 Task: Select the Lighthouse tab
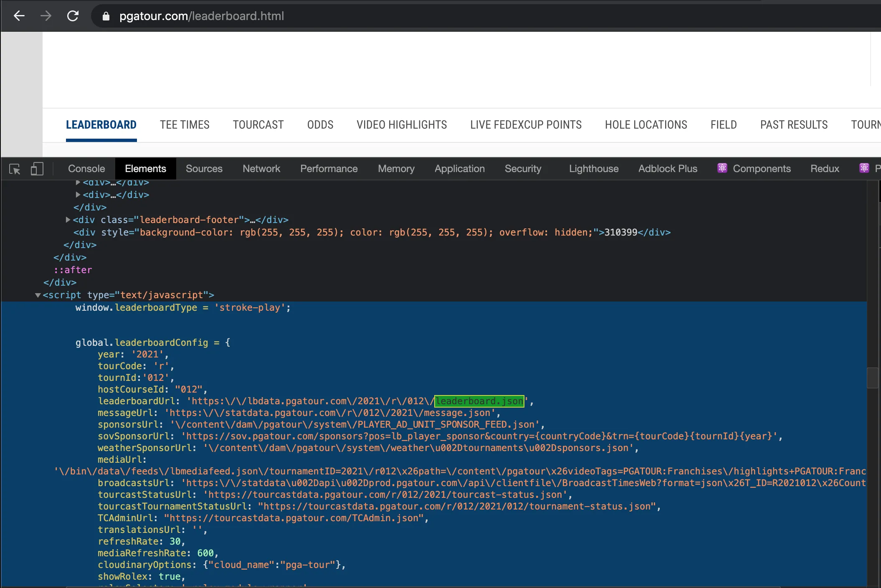pos(593,169)
